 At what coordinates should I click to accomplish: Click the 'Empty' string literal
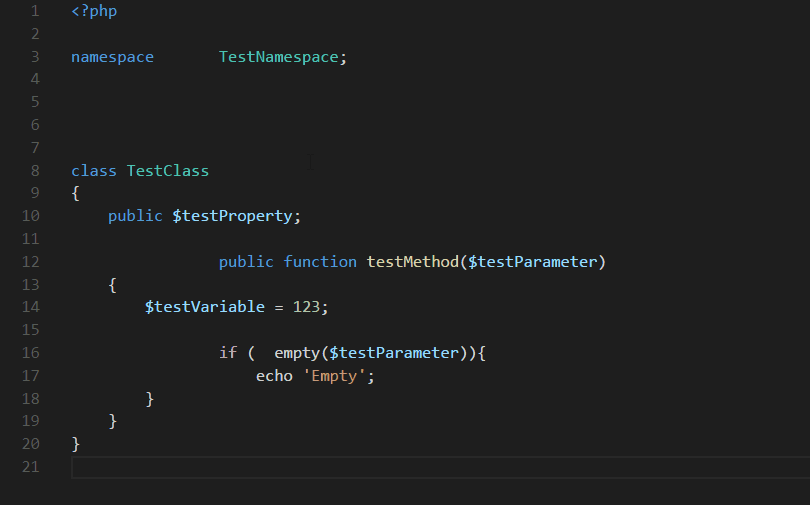click(x=338, y=376)
